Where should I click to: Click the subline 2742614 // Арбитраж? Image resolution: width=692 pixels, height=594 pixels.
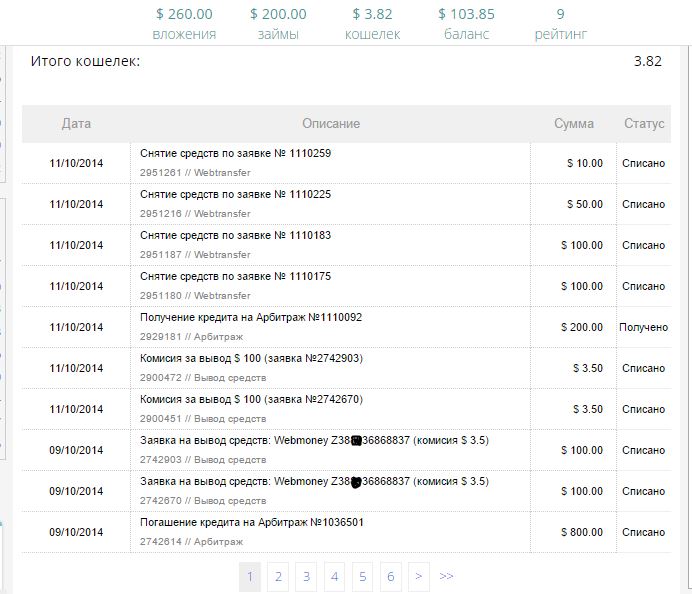(x=192, y=542)
